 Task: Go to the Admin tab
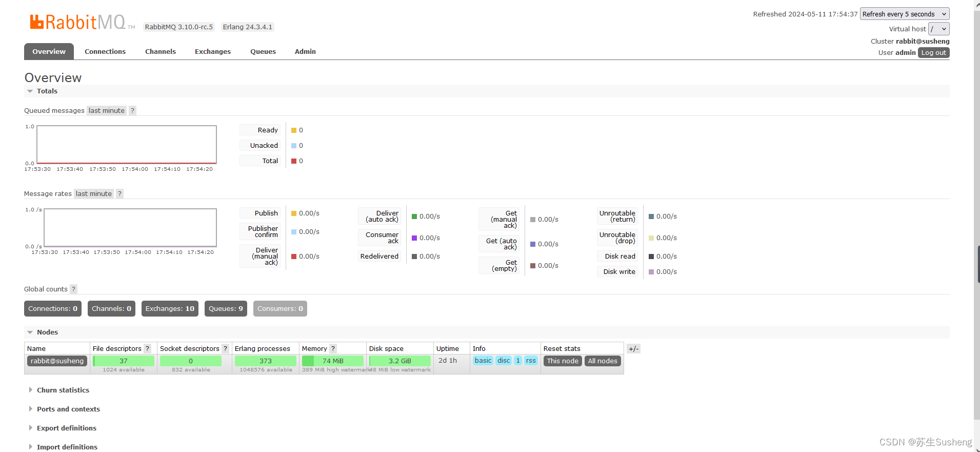[305, 51]
